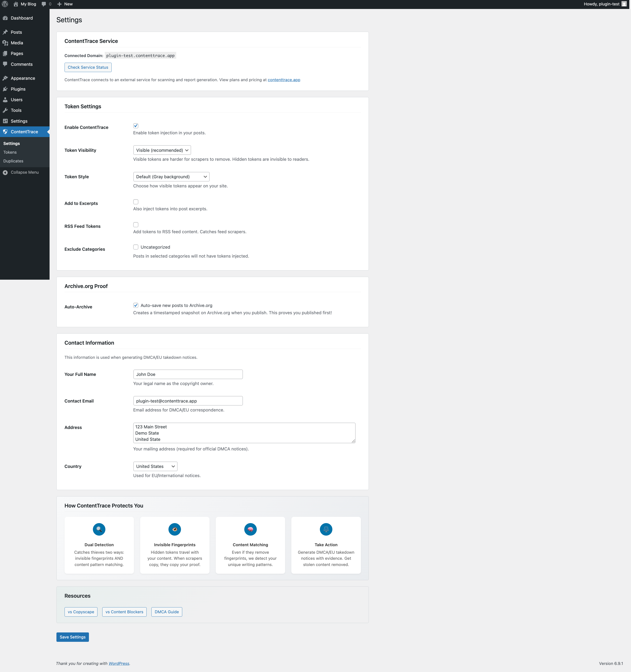Expand the Country dropdown
Screen dimensions: 631x672
(155, 466)
